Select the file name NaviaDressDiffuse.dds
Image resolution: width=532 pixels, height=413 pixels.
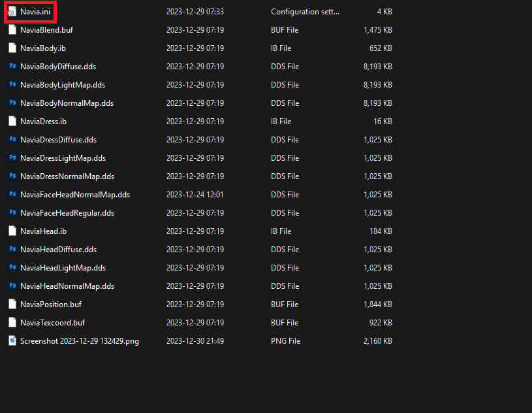coord(58,140)
